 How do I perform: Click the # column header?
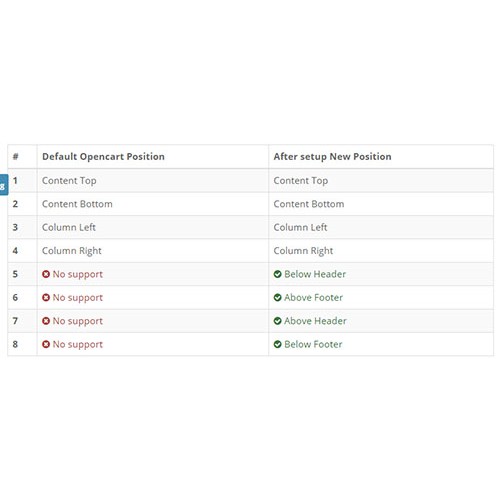click(16, 156)
